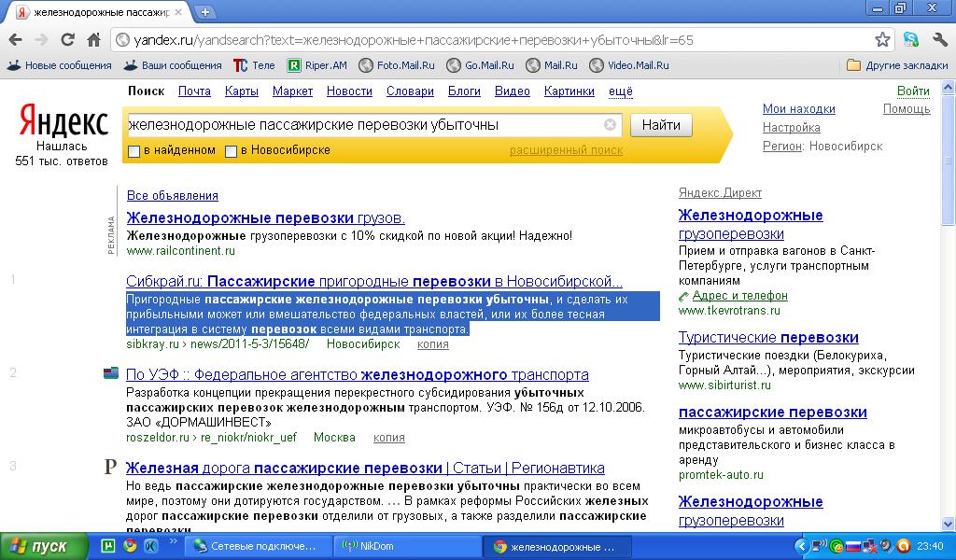956x560 pixels.
Task: Open the Foto.Mail.Ru bookmark
Action: point(397,65)
